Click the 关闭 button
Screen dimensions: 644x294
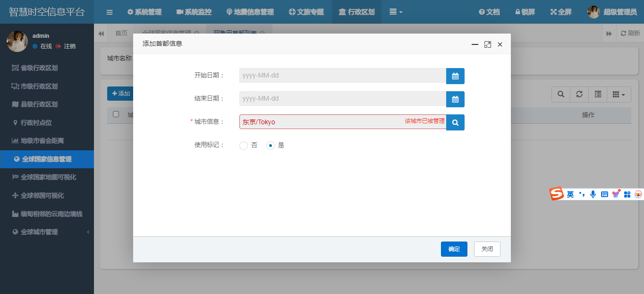tap(487, 249)
